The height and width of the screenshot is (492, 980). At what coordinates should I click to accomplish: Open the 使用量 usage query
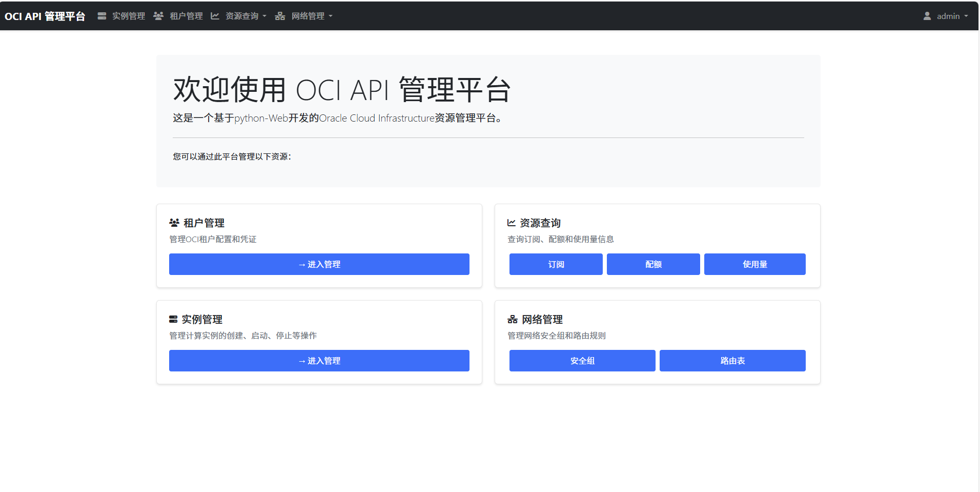point(755,264)
